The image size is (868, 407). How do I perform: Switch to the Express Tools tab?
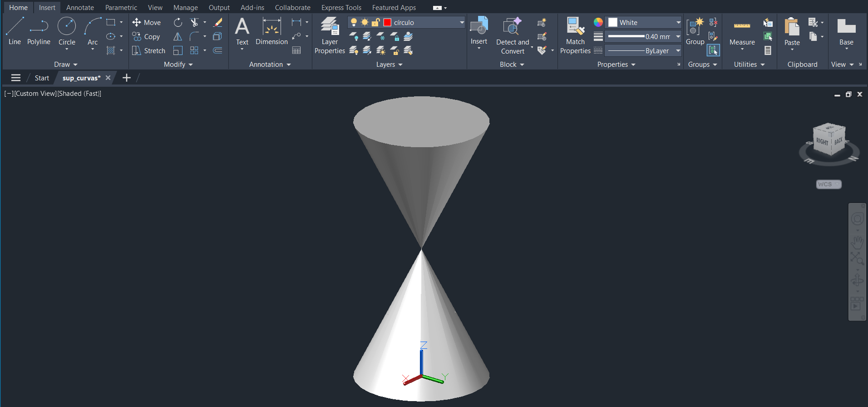click(x=341, y=8)
